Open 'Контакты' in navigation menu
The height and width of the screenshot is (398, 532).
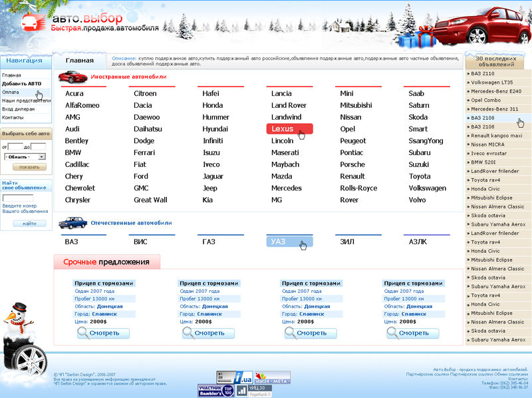(13, 118)
